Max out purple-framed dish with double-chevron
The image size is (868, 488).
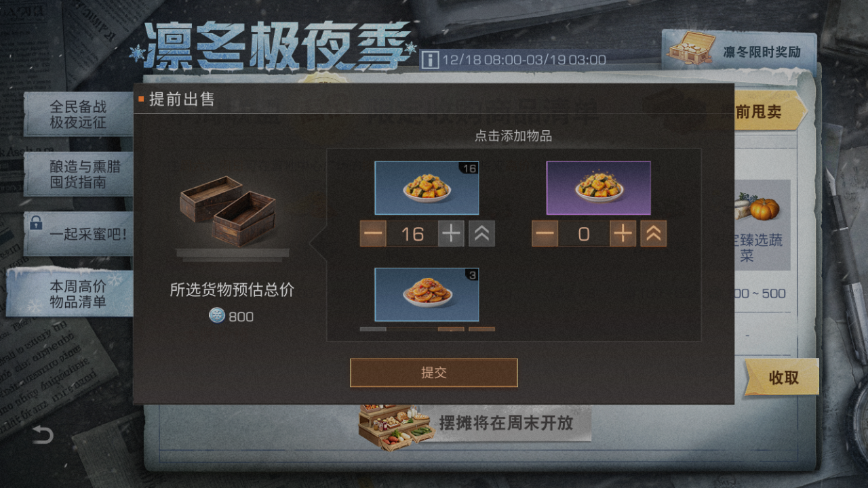click(x=654, y=234)
